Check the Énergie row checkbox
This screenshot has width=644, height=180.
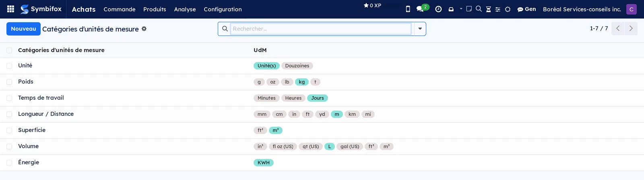9,162
